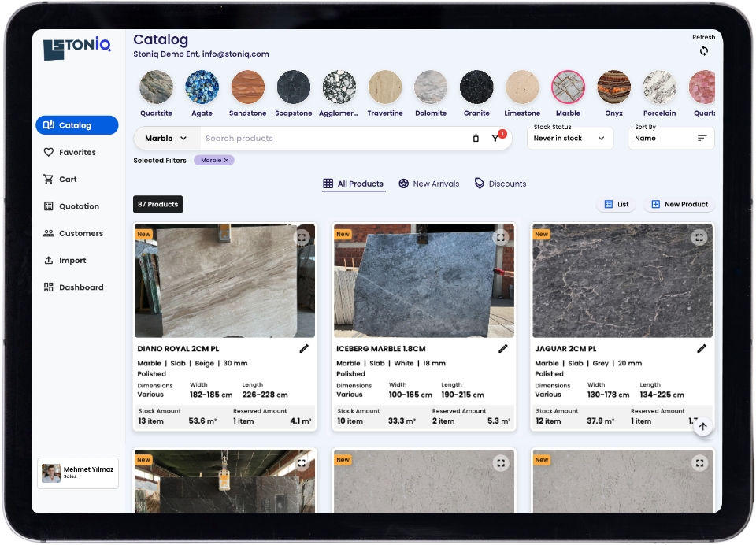Image resolution: width=756 pixels, height=545 pixels.
Task: Click the DIANO ROYAL 2CM PL title
Action: coord(178,349)
